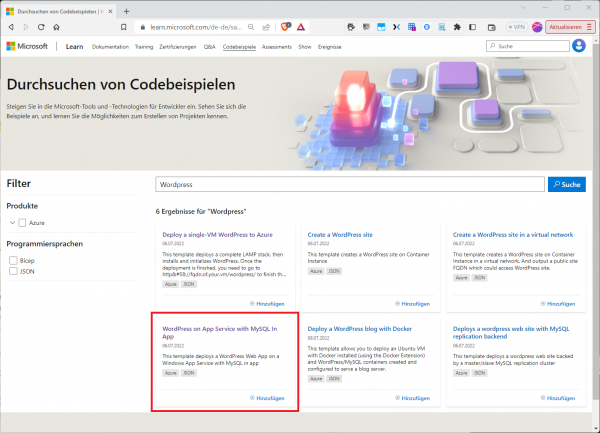
Task: Click Hinzufügen on virtual network WordPress card
Action: (x=558, y=304)
